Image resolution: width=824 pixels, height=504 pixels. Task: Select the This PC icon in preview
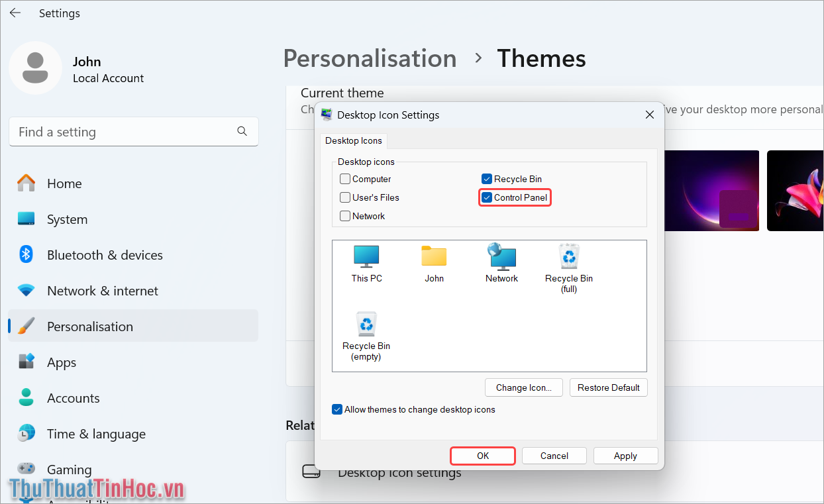click(x=366, y=263)
